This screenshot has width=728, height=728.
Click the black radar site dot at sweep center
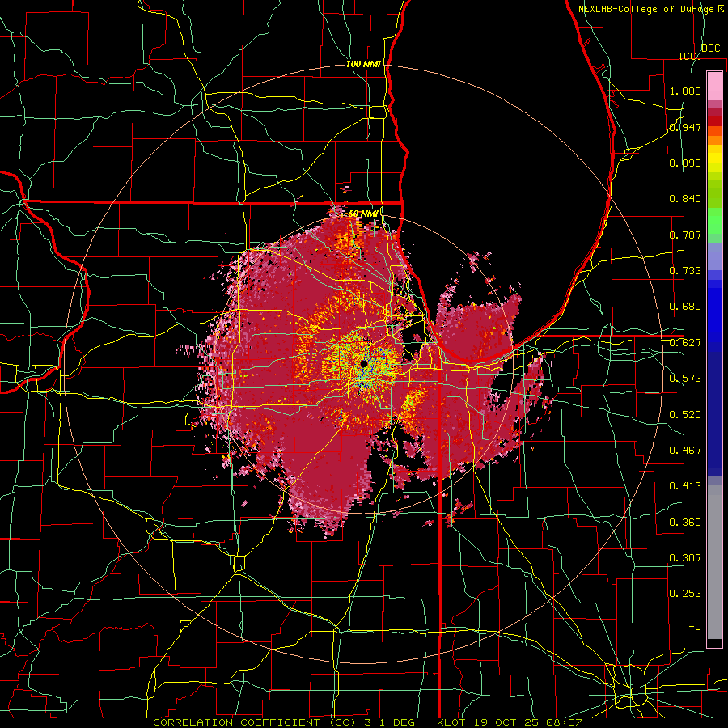(x=365, y=363)
